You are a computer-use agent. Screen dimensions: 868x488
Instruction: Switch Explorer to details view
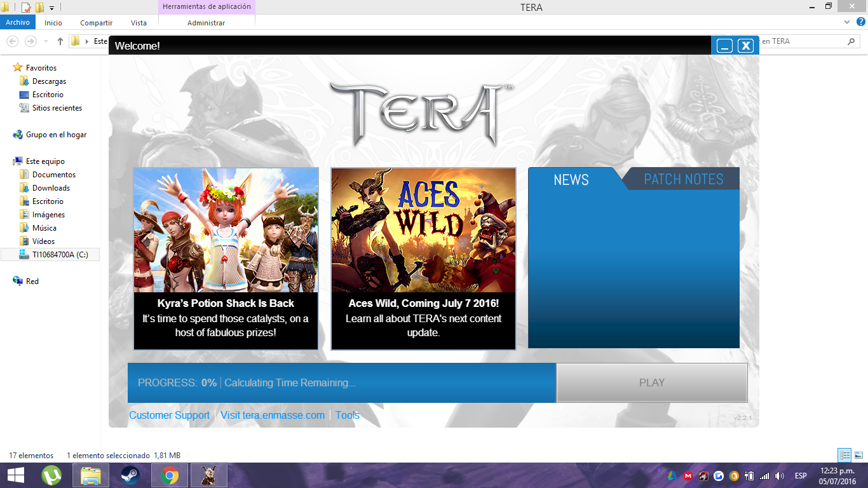pos(844,455)
